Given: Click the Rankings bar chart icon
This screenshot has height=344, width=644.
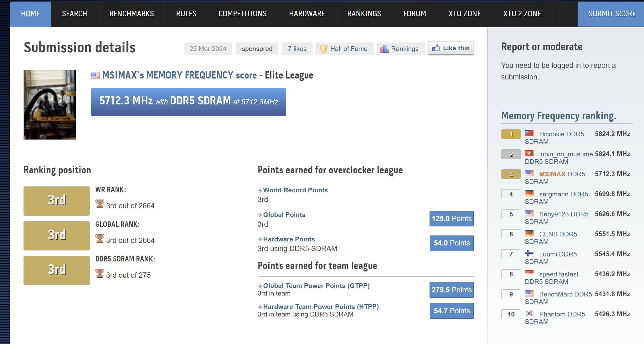Looking at the screenshot, I should pyautogui.click(x=384, y=49).
